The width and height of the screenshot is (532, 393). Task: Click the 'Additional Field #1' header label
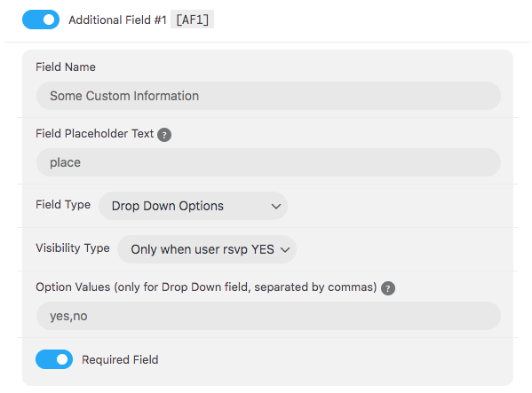(117, 20)
